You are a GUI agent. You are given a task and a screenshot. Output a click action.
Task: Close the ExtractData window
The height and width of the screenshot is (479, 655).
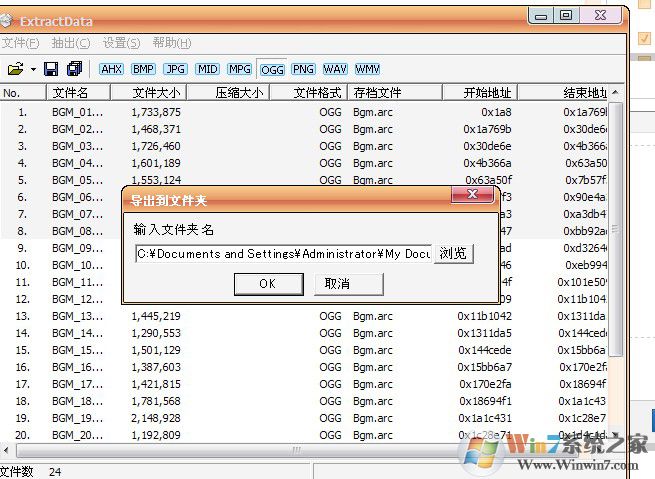click(x=600, y=16)
